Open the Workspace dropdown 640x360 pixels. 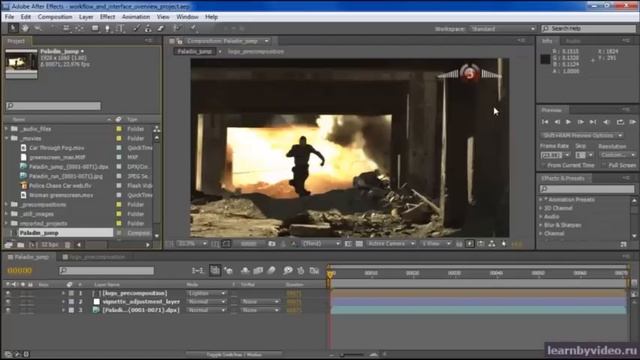tap(503, 29)
